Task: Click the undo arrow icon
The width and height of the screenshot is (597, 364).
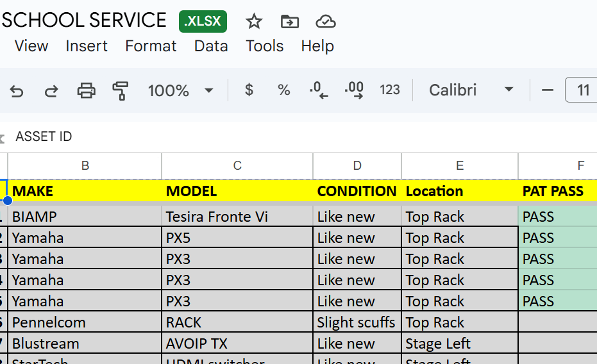Action: pyautogui.click(x=17, y=90)
